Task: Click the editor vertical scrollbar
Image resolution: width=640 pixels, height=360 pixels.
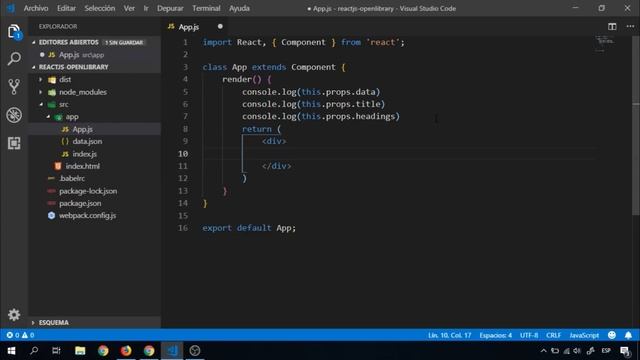Action: click(636, 124)
